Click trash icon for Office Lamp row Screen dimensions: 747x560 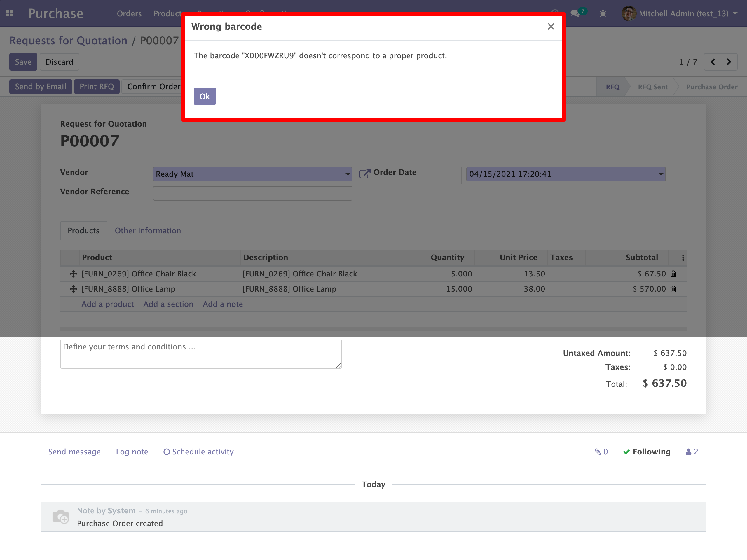click(x=673, y=289)
